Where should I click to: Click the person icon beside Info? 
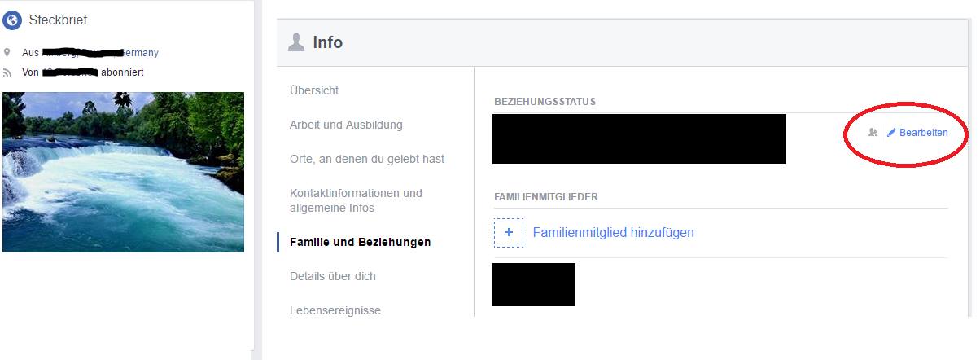tap(296, 42)
